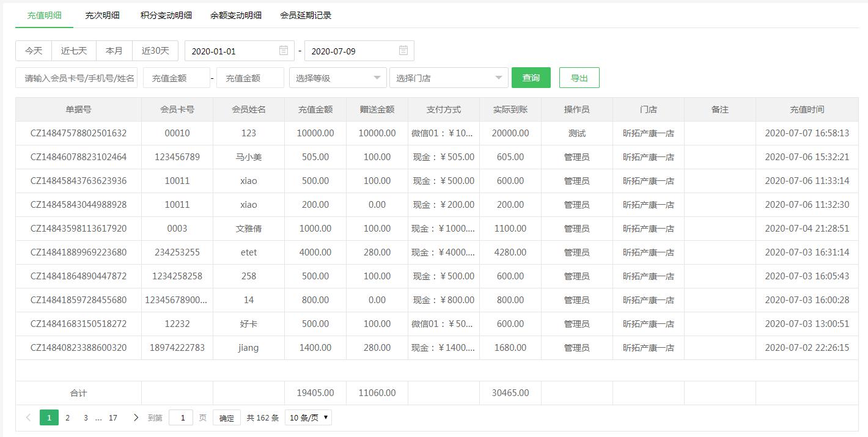
Task: Open the start date calendar picker
Action: 282,51
